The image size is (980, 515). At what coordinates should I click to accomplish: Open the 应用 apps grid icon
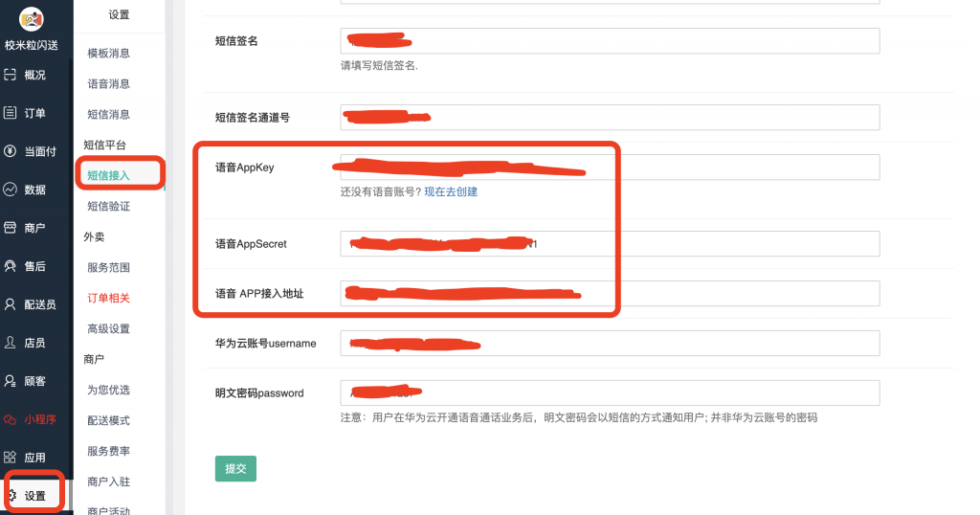click(x=10, y=458)
